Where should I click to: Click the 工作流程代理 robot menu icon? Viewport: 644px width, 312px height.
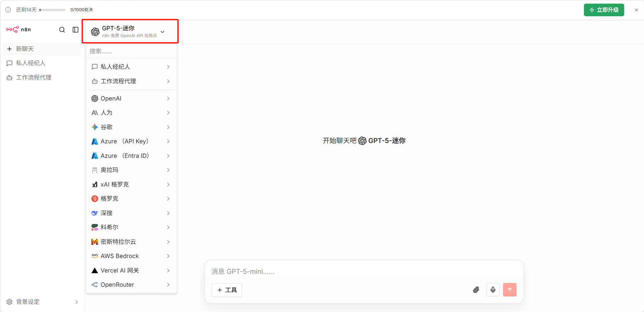tap(95, 81)
